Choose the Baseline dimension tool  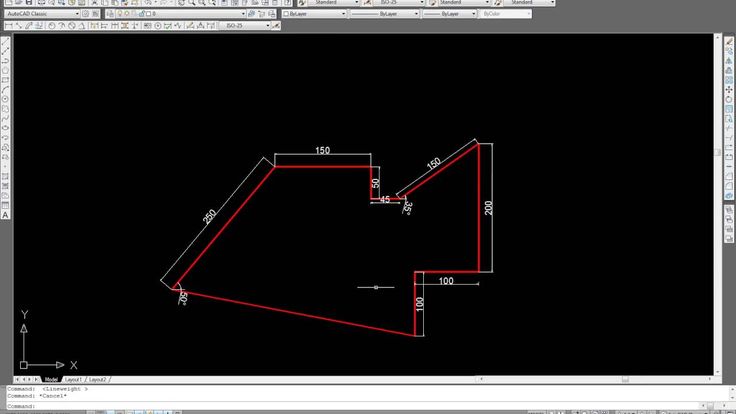pyautogui.click(x=104, y=25)
